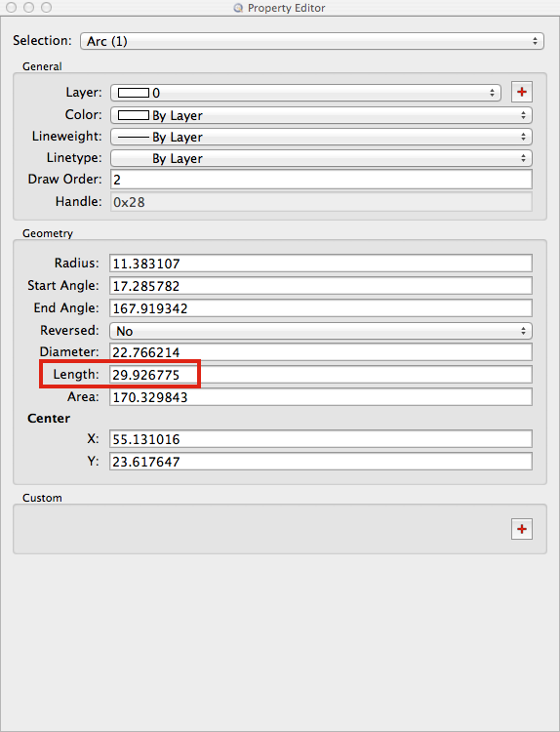This screenshot has height=732, width=560.
Task: Click the Draw Order input field
Action: click(321, 180)
